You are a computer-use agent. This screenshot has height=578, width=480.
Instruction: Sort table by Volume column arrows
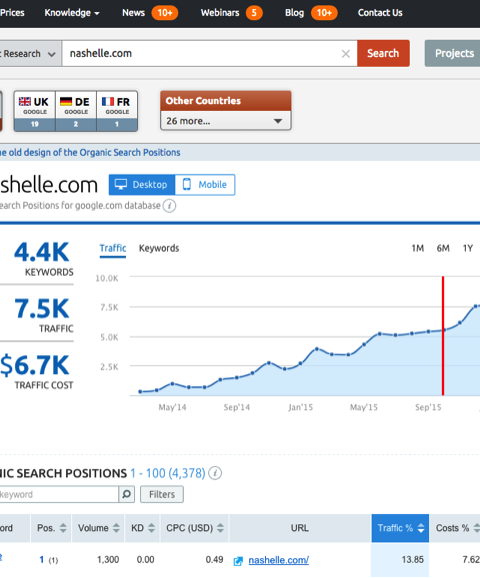coord(116,528)
